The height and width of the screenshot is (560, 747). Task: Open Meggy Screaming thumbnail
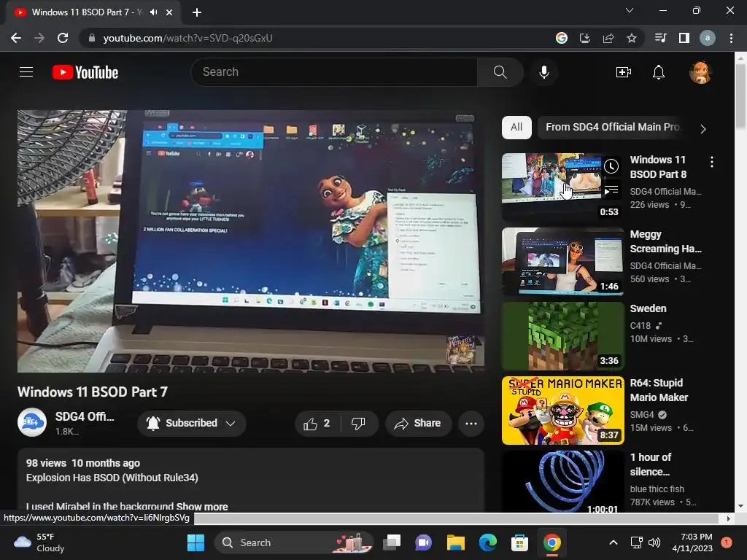point(562,262)
